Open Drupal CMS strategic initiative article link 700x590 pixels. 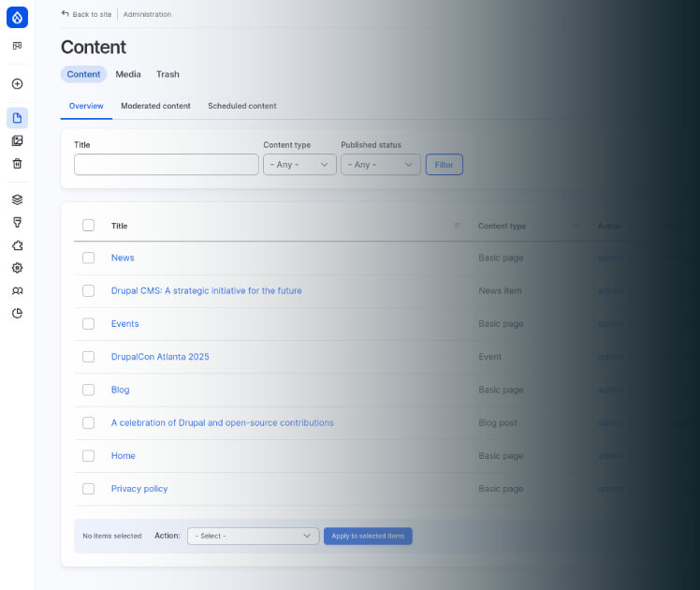207,290
